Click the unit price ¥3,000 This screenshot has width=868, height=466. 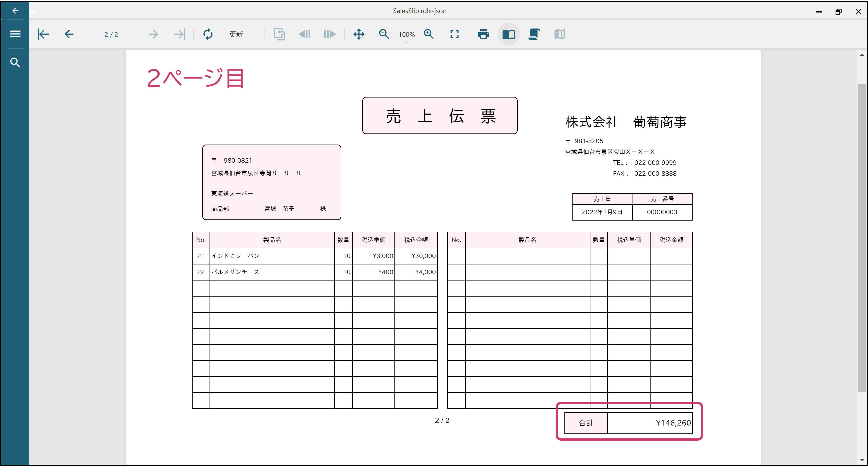point(383,256)
